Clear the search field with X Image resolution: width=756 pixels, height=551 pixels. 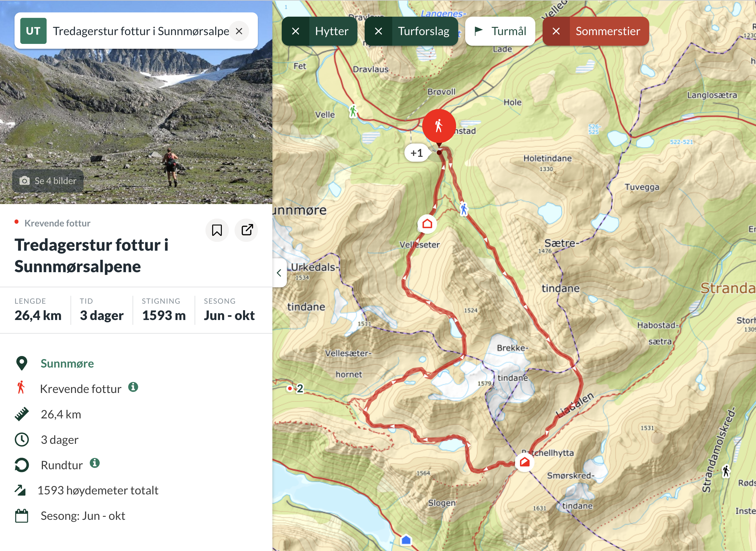click(x=239, y=31)
